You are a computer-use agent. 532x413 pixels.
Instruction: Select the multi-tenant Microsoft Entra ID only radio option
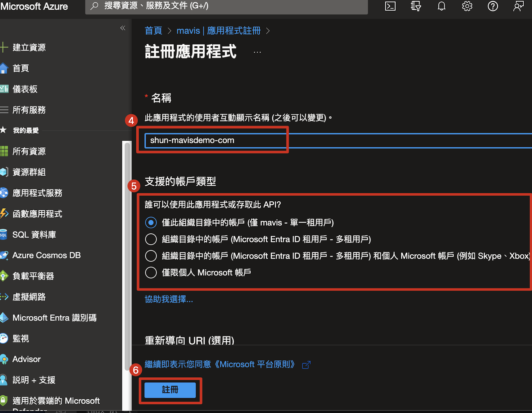(x=151, y=239)
